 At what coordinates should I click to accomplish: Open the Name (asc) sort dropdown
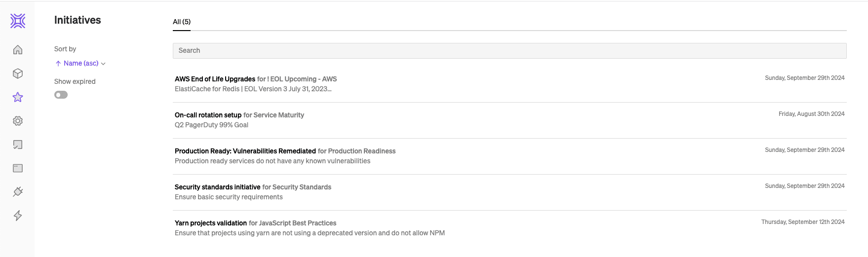click(81, 63)
